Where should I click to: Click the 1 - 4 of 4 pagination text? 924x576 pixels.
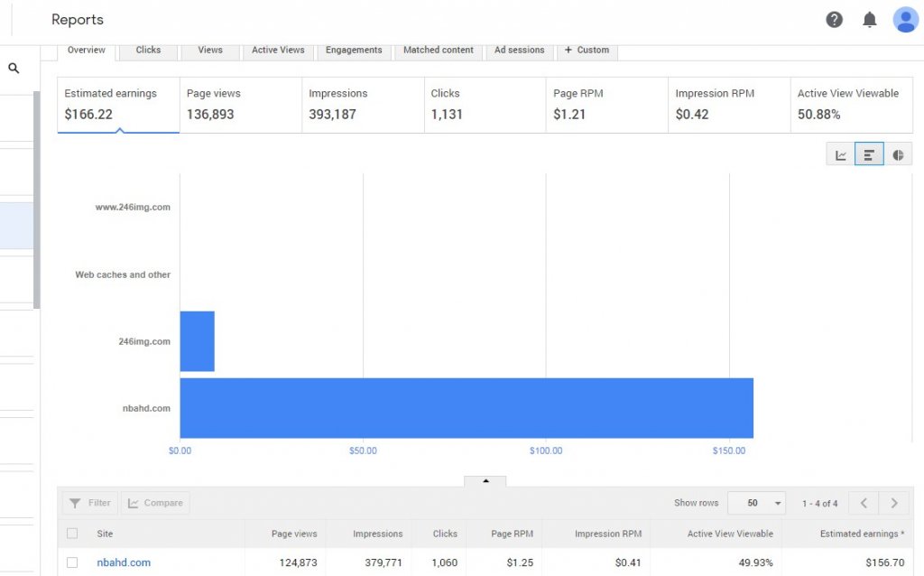(x=819, y=504)
